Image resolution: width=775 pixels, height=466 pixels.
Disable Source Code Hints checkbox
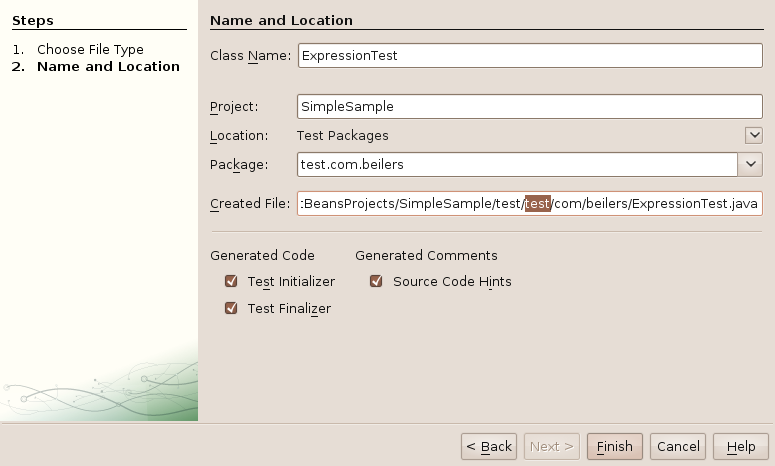pos(376,281)
